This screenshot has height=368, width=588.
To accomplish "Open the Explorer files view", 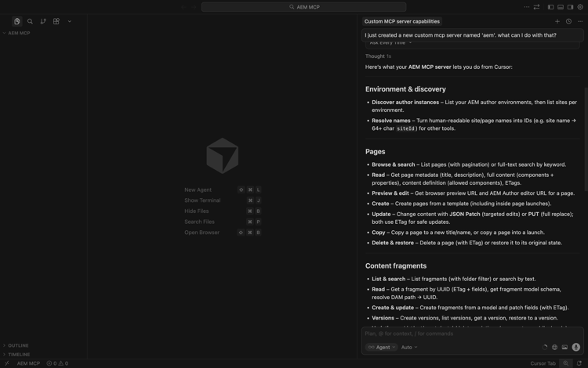I will pos(17,21).
